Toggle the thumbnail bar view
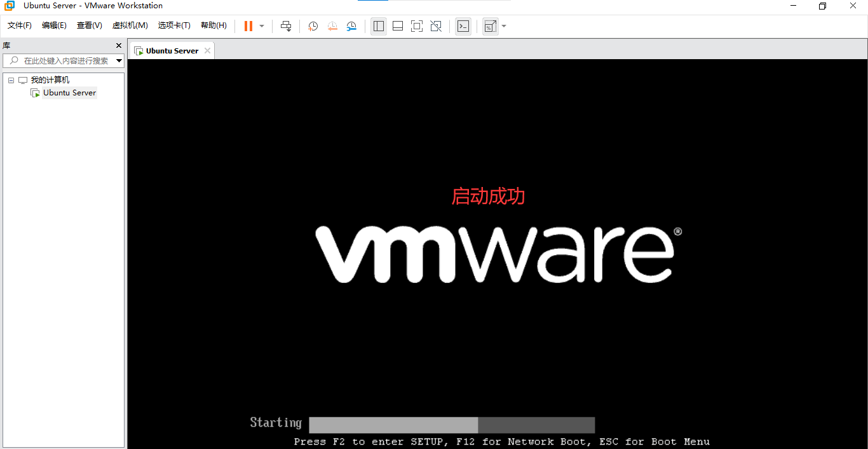The height and width of the screenshot is (449, 868). (x=398, y=26)
